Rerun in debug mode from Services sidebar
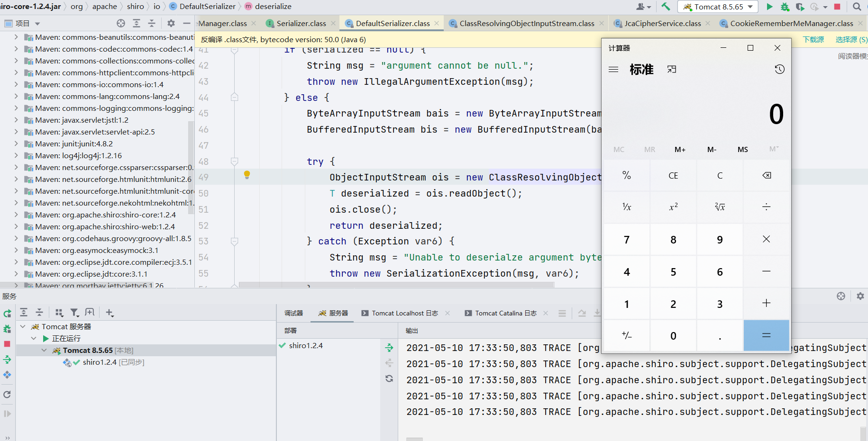The width and height of the screenshot is (868, 441). coord(7,329)
